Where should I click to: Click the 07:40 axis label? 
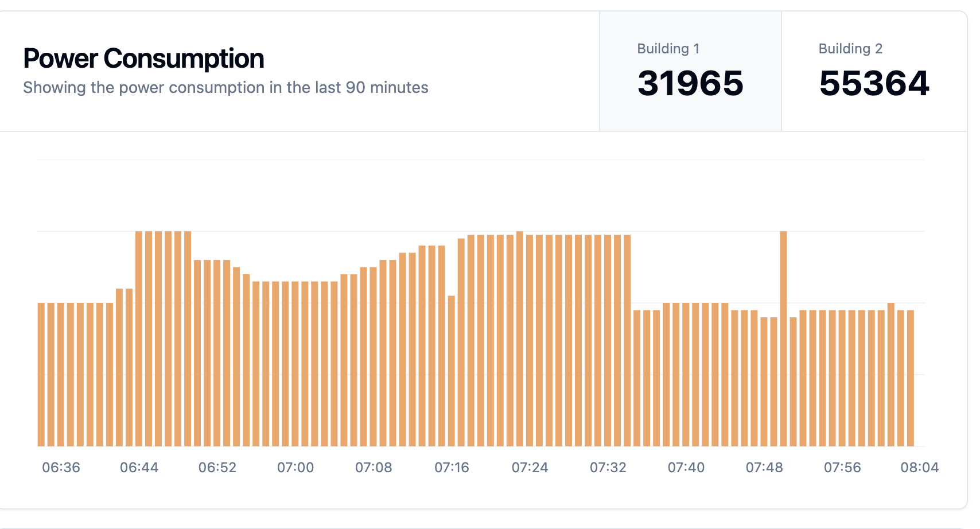click(686, 468)
